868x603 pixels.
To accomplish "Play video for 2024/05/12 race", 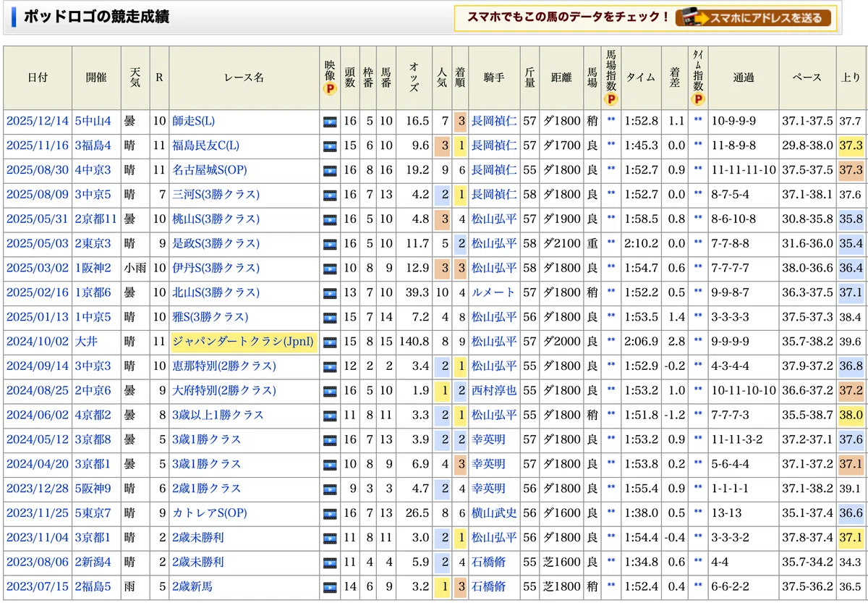I will click(330, 440).
